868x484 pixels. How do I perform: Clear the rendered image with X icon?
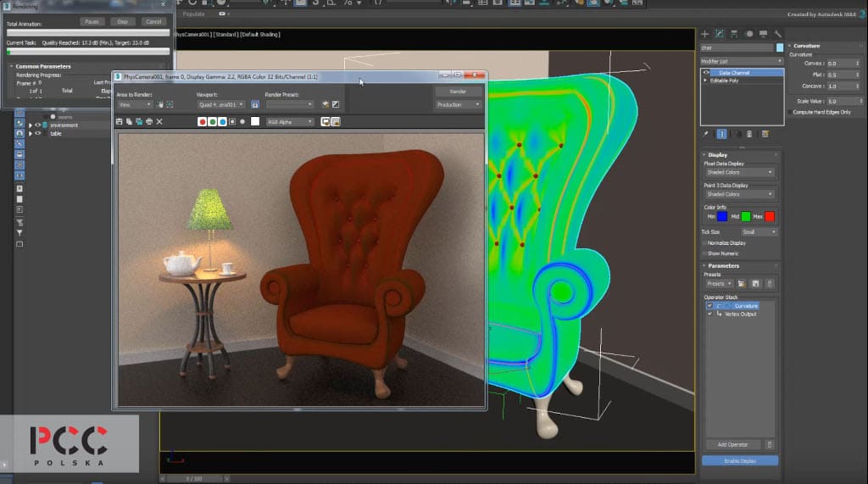[159, 122]
